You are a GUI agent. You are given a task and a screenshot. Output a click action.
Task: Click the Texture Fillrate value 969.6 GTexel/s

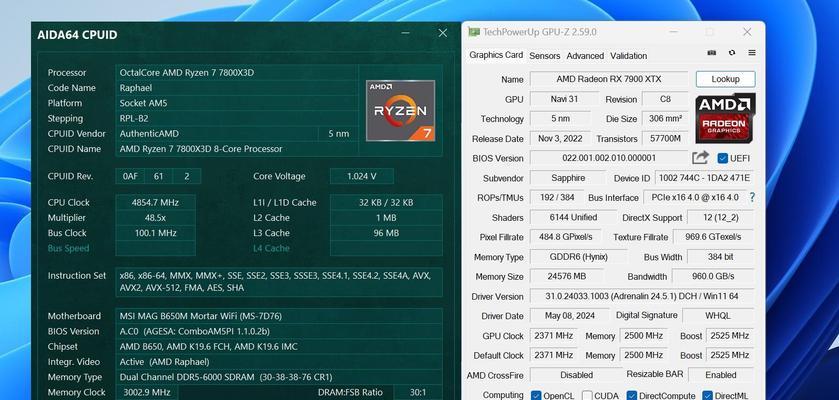(x=713, y=237)
